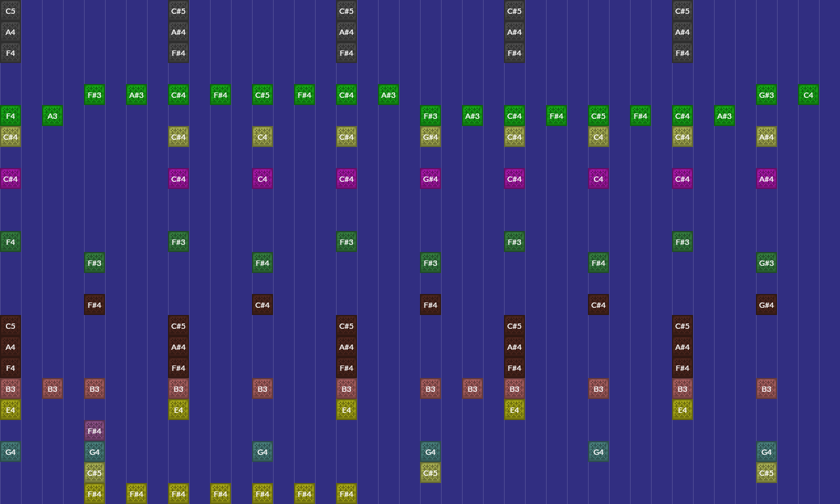Screen dimensions: 840x504
Task: Select the dark green F#3 note block
Action: pos(94,262)
